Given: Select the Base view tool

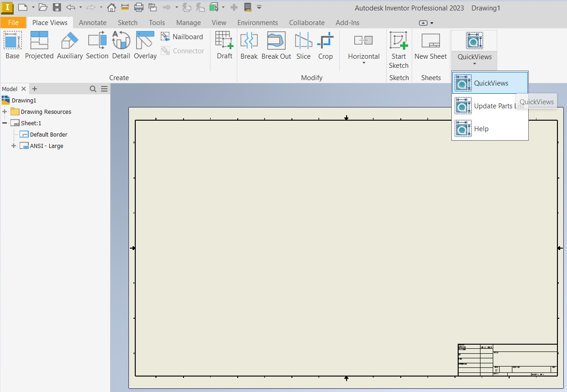Looking at the screenshot, I should (x=12, y=45).
